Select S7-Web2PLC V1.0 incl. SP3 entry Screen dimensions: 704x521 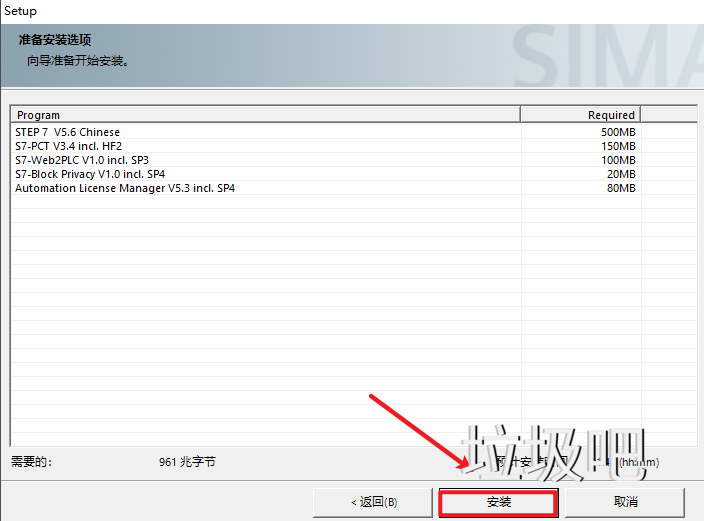[x=82, y=160]
